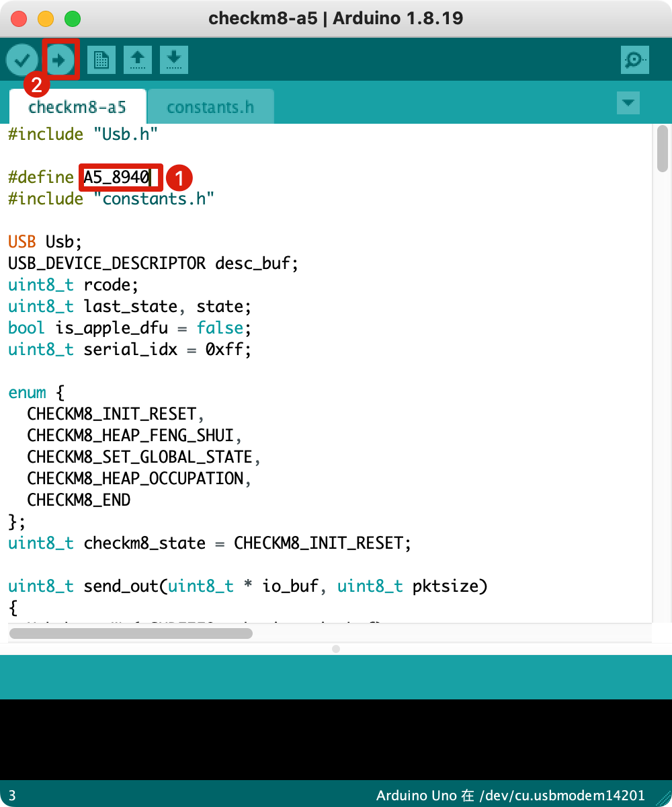Click the 'USB_DEVICE_DESCRIPTOR desc_buf;' line
The width and height of the screenshot is (672, 807).
154,264
